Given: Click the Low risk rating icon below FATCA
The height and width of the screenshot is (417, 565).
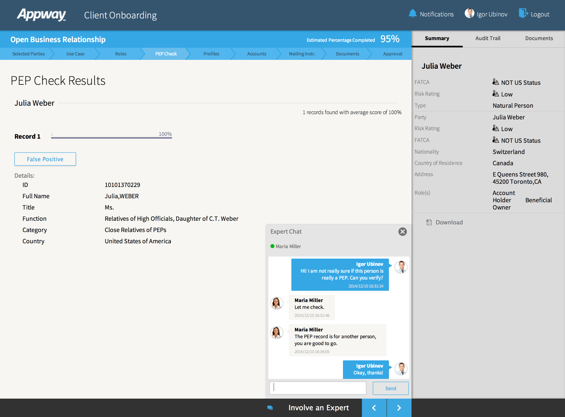Looking at the screenshot, I should [495, 94].
